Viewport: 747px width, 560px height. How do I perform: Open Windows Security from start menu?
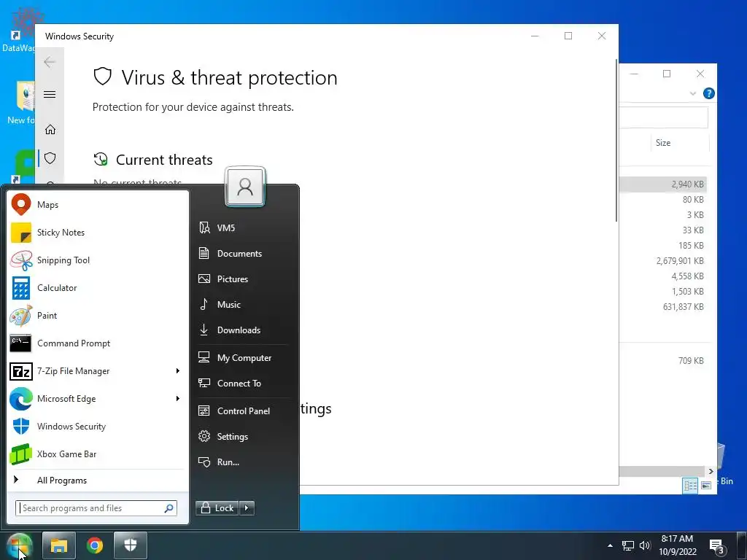coord(98,426)
